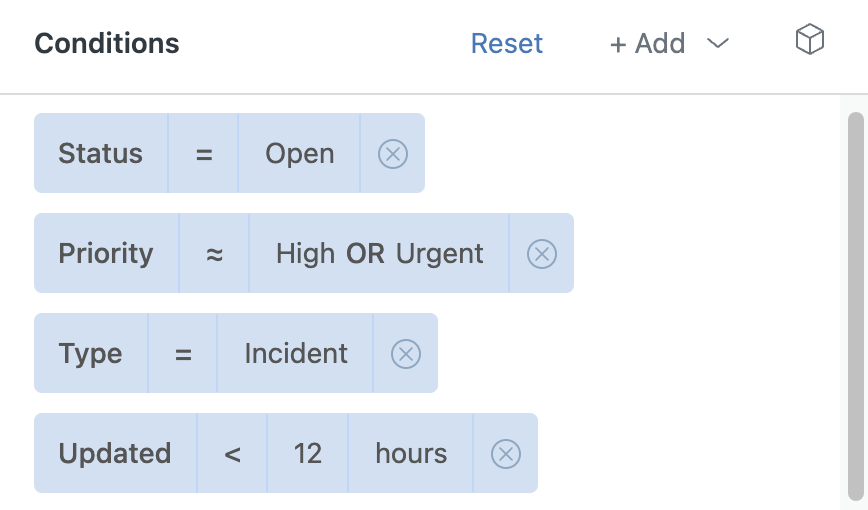Viewport: 868px width, 510px height.
Task: Change the Status equals operator
Action: coord(203,153)
